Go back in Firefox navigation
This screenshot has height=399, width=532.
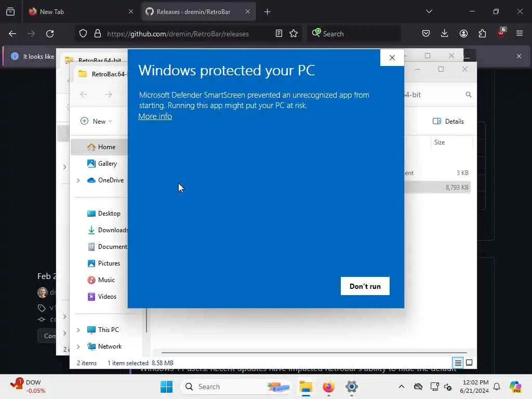(12, 34)
